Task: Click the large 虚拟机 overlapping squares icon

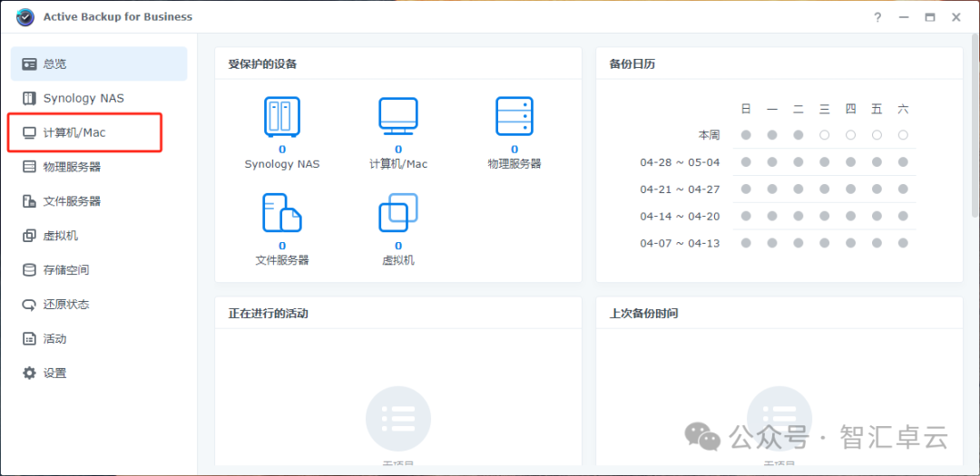Action: [398, 213]
